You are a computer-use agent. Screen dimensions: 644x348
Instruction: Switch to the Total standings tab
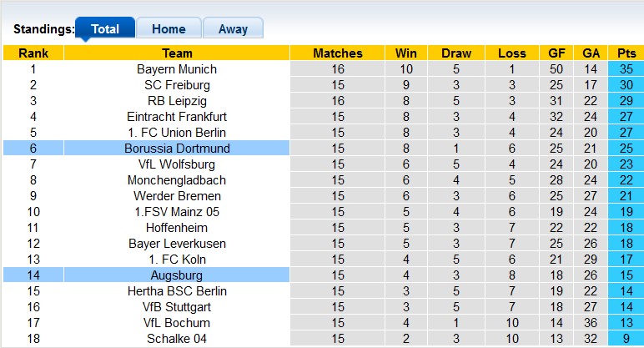coord(105,28)
